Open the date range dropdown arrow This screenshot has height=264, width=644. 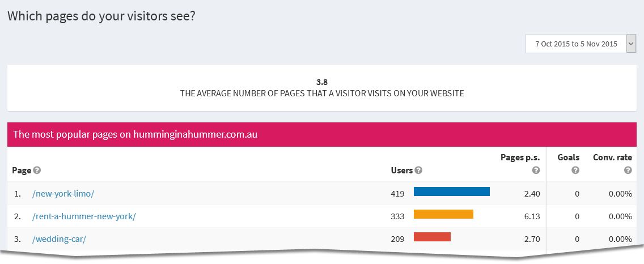(631, 44)
